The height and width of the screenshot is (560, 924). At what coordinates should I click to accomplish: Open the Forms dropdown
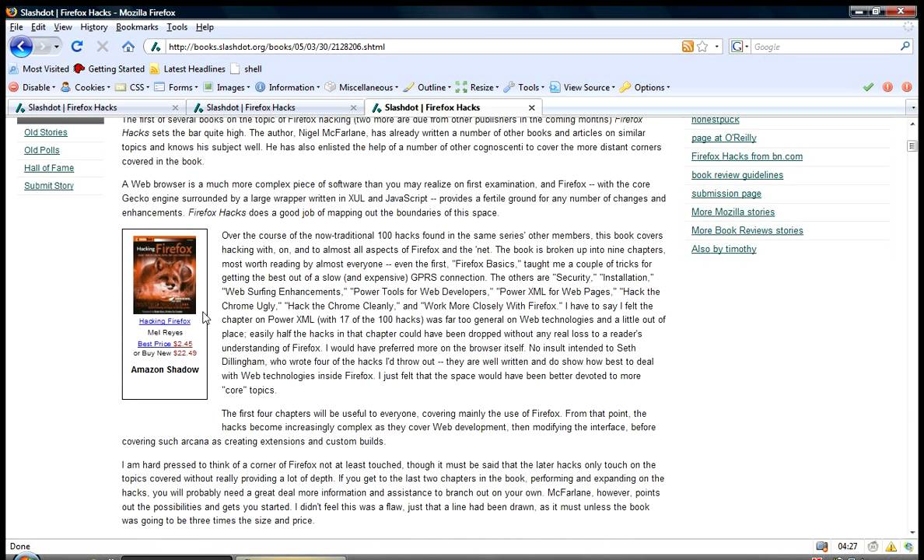click(x=176, y=87)
